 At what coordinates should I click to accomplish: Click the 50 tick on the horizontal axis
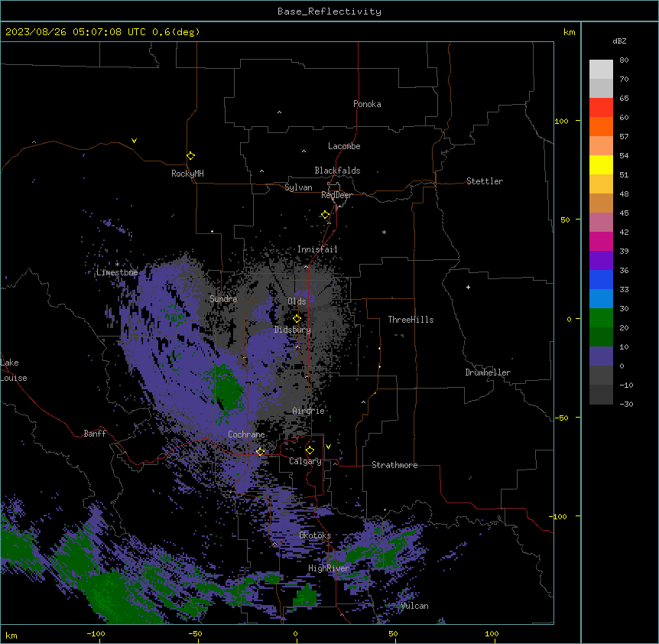[x=393, y=633]
